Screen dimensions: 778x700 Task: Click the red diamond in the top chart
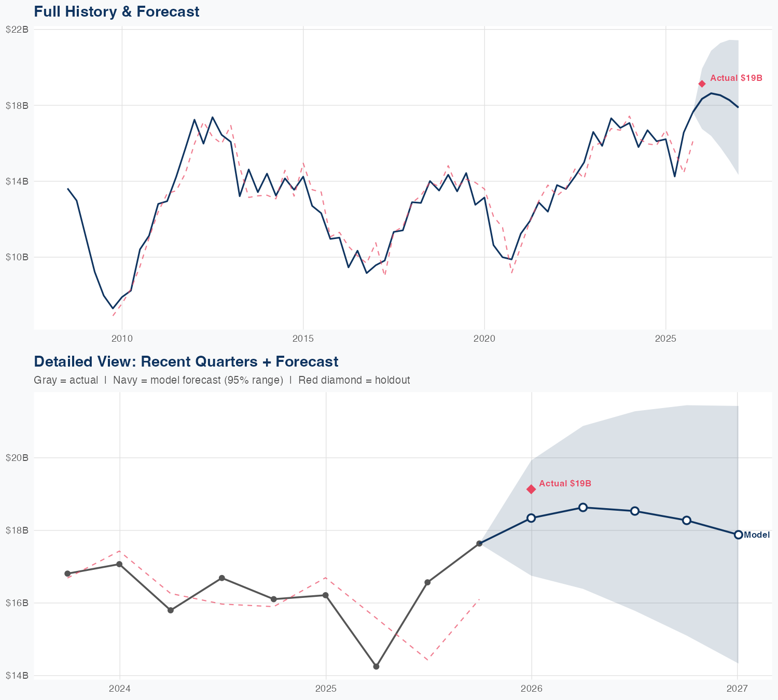tap(702, 84)
